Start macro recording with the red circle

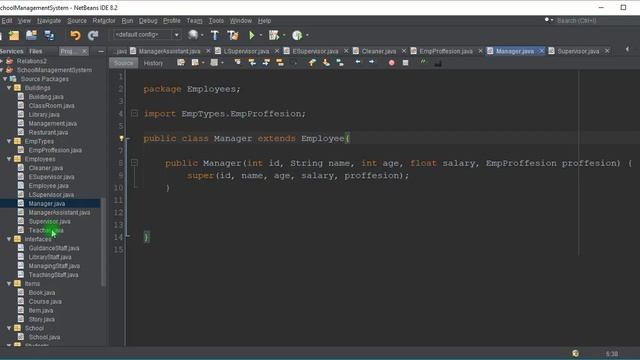[391, 62]
